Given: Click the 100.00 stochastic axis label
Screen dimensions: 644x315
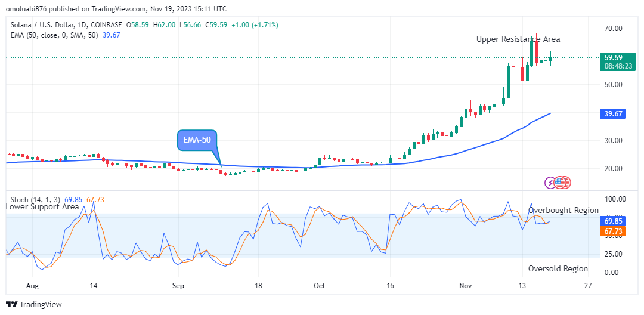Looking at the screenshot, I should (x=614, y=199).
